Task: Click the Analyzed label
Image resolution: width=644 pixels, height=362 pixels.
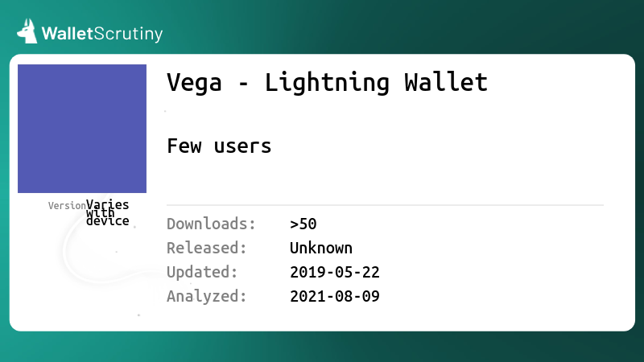Action: click(207, 296)
